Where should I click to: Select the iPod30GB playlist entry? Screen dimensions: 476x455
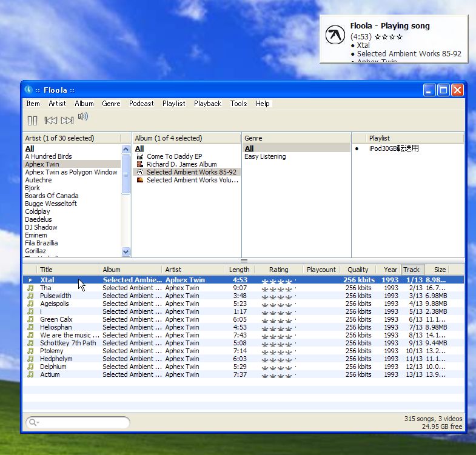[394, 148]
